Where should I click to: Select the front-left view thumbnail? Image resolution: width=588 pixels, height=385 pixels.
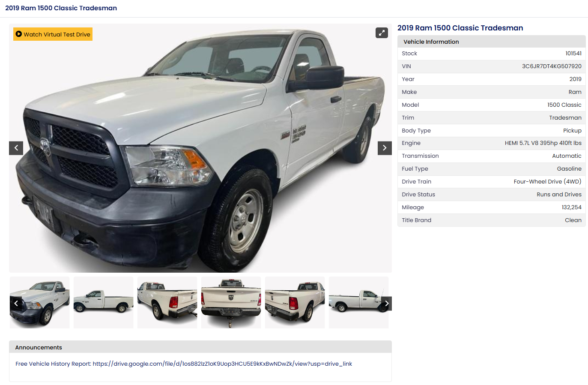click(x=40, y=303)
